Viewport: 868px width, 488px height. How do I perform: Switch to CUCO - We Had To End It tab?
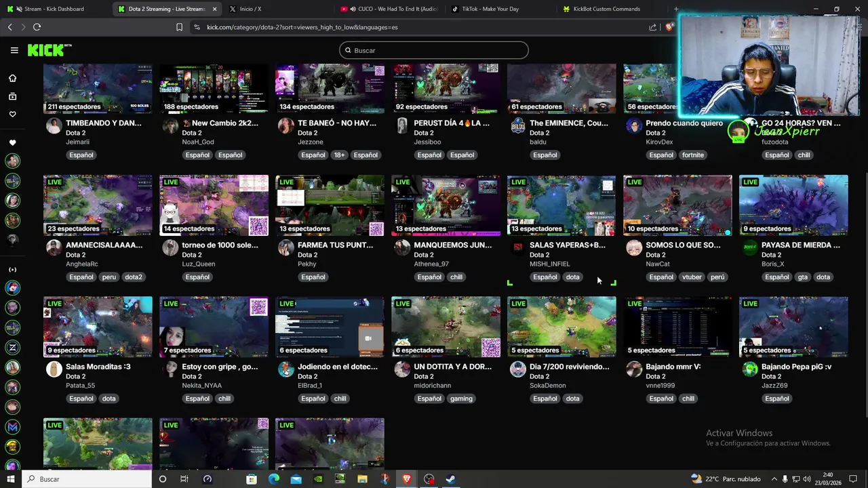coord(389,9)
